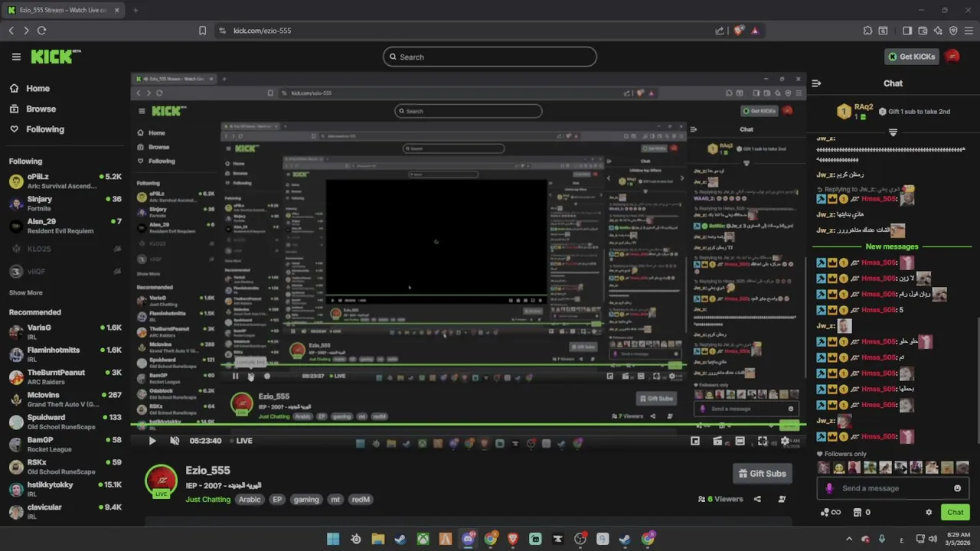This screenshot has width=980, height=551.
Task: Select the EP tag
Action: pos(277,500)
